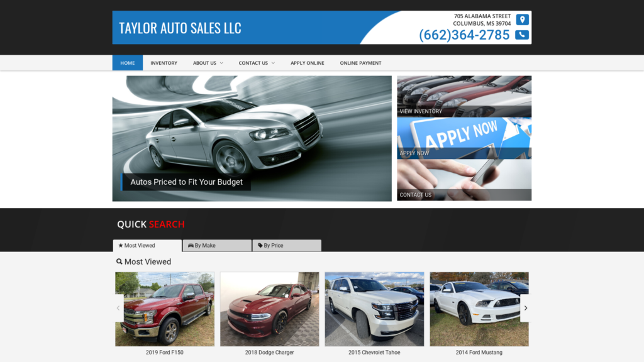Viewport: 644px width, 362px height.
Task: Go to the Home menu item
Action: pos(128,63)
